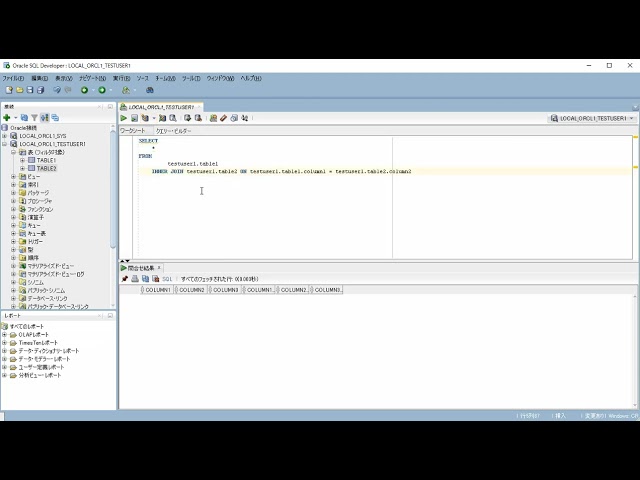This screenshot has height=480, width=640.
Task: Click the Run Statement green arrow icon
Action: click(124, 118)
